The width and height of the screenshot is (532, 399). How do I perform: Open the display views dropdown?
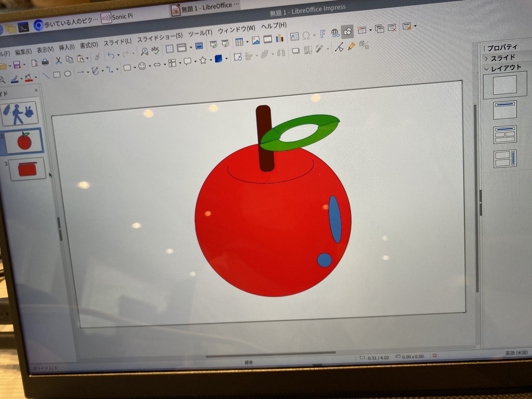click(191, 47)
